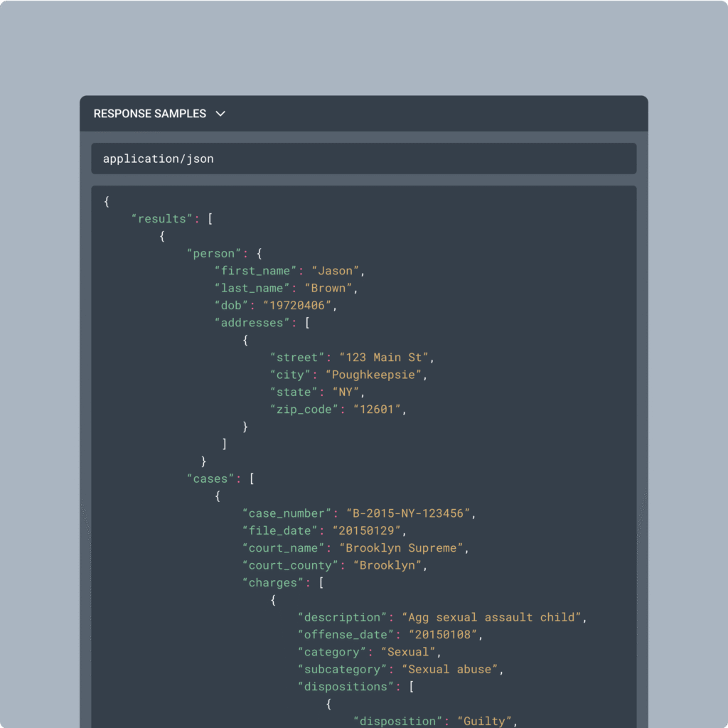Screen dimensions: 728x728
Task: Click the value "Jason"
Action: click(336, 271)
